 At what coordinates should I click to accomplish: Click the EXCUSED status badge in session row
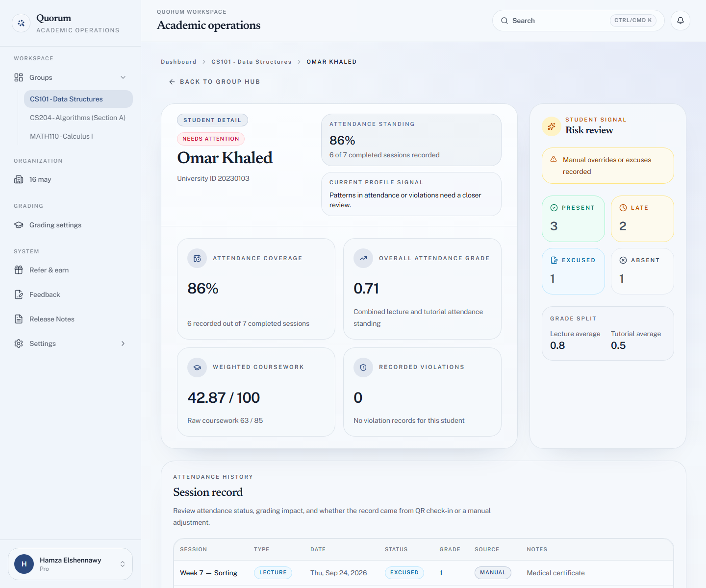(x=404, y=573)
